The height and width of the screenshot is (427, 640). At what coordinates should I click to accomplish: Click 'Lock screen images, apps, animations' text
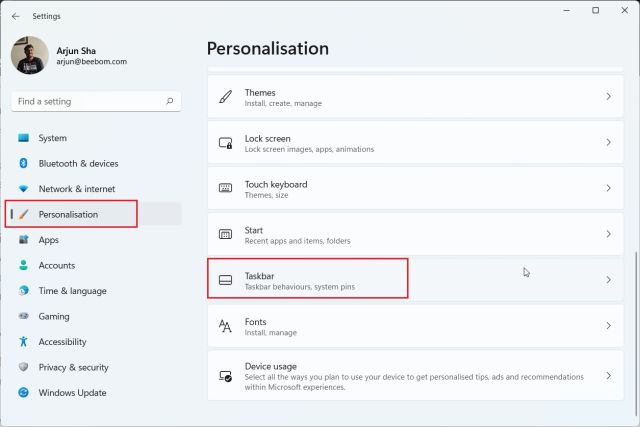click(x=309, y=149)
